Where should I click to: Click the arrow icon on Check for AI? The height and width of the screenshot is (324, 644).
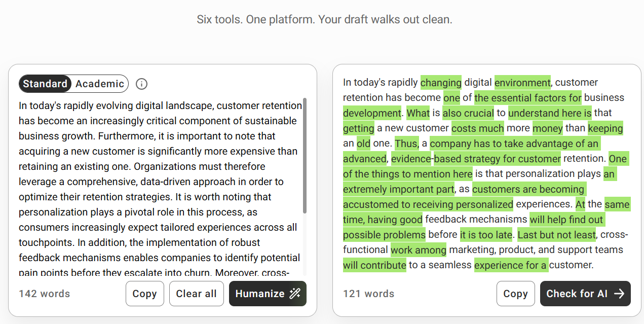619,294
